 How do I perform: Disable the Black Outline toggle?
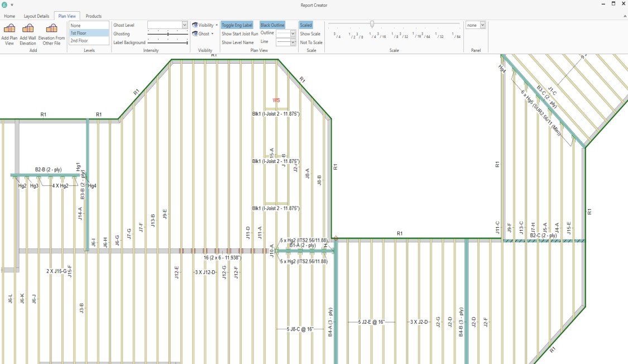point(272,25)
